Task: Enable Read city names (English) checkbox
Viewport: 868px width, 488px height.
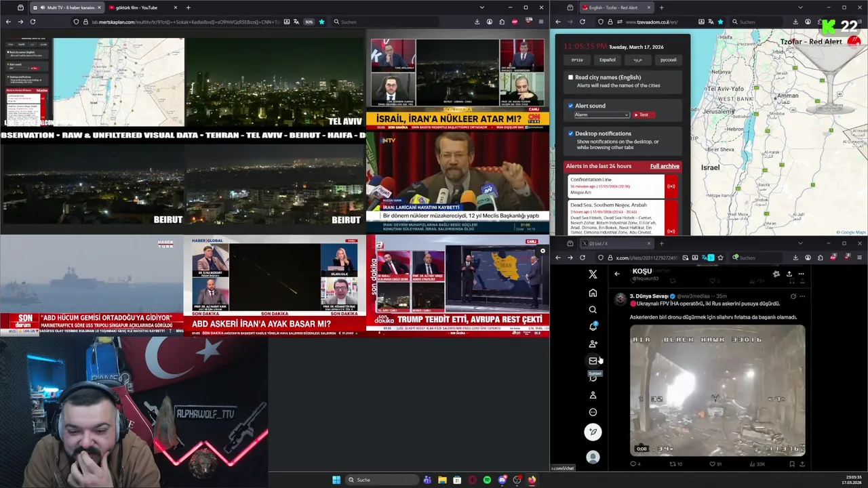Action: [570, 77]
